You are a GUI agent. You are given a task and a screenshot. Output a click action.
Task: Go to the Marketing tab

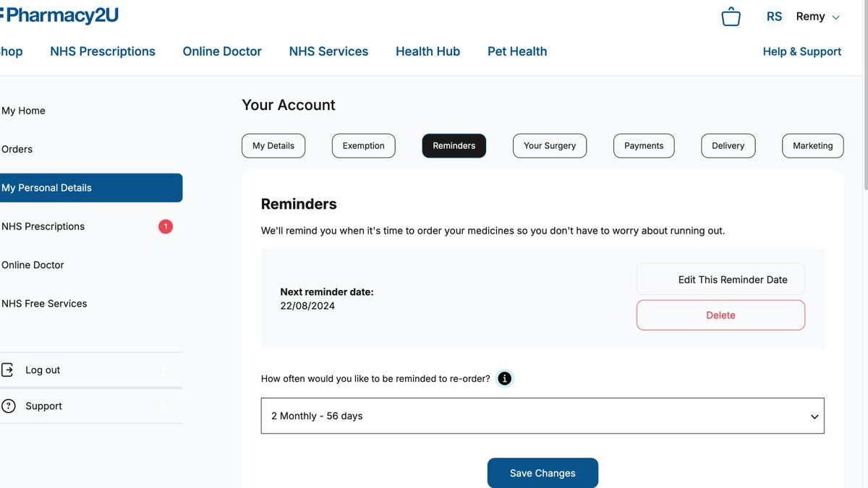(813, 145)
